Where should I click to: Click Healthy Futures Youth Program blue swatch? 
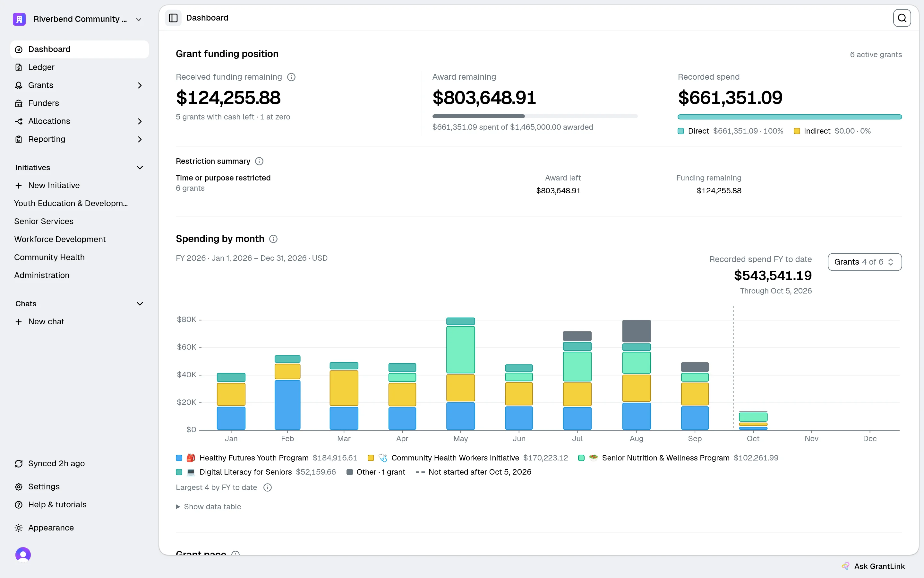(179, 458)
